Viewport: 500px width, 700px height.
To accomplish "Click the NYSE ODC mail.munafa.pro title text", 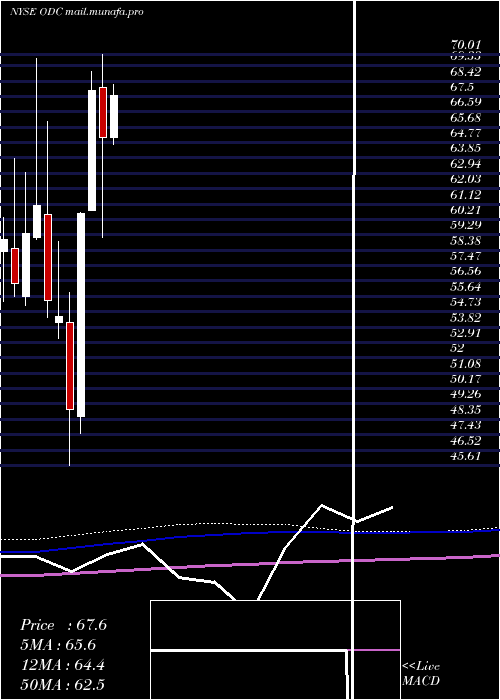I will pyautogui.click(x=77, y=12).
